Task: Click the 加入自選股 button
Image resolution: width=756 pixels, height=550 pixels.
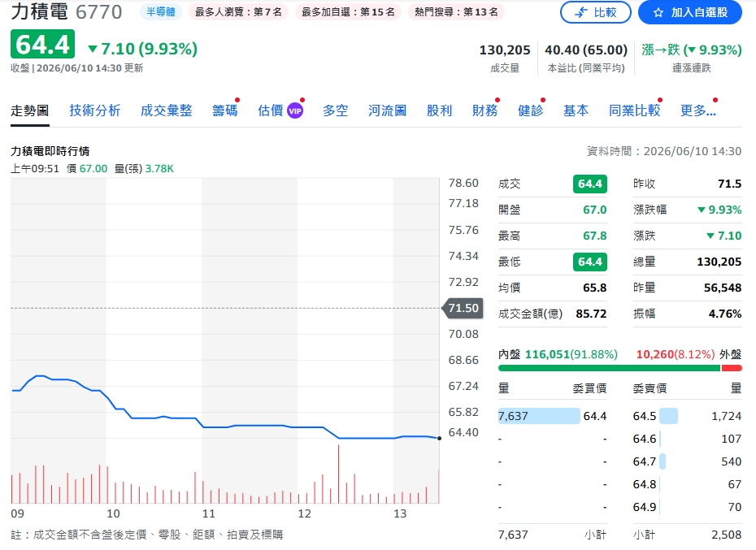Action: point(690,12)
